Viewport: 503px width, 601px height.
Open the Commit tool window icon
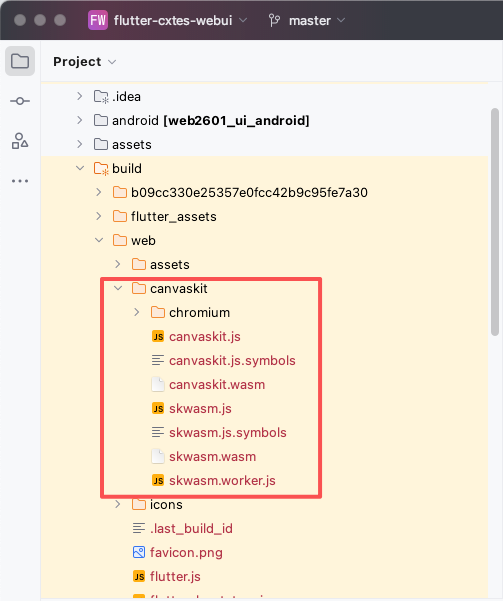pyautogui.click(x=20, y=101)
